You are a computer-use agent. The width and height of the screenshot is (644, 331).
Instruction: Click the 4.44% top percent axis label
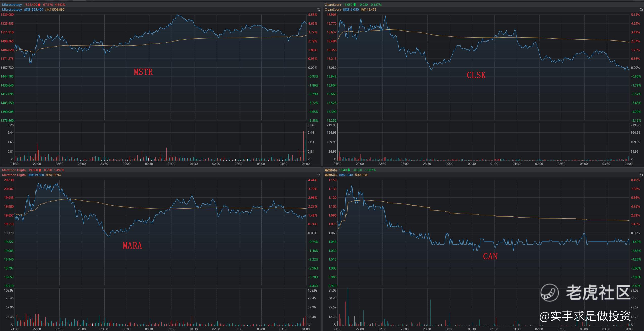313,180
